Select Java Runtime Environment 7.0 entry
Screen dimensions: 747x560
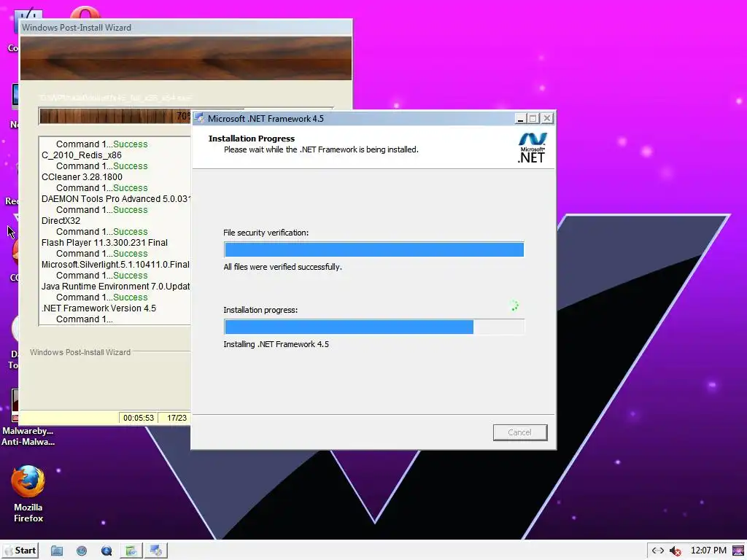(x=115, y=287)
